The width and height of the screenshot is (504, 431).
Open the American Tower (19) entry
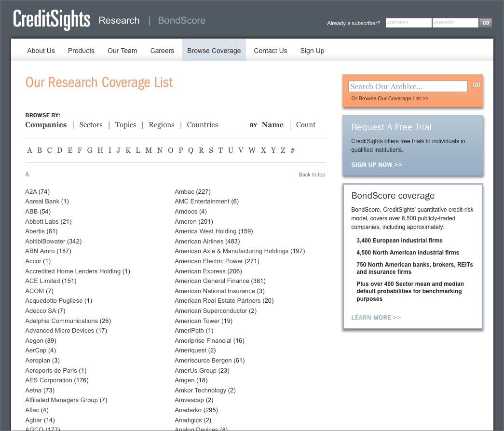[x=204, y=321]
